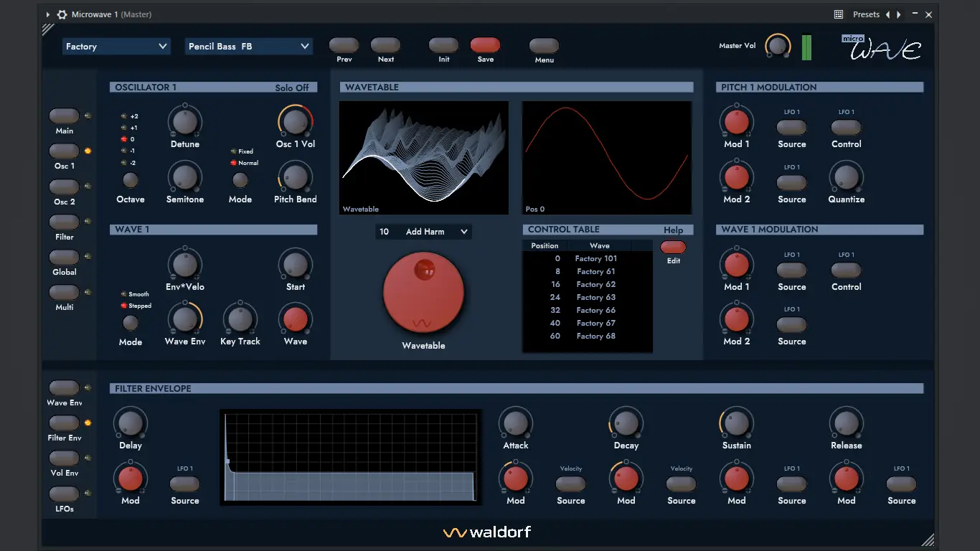980x551 pixels.
Task: Click the Control Table Edit button
Action: (673, 248)
